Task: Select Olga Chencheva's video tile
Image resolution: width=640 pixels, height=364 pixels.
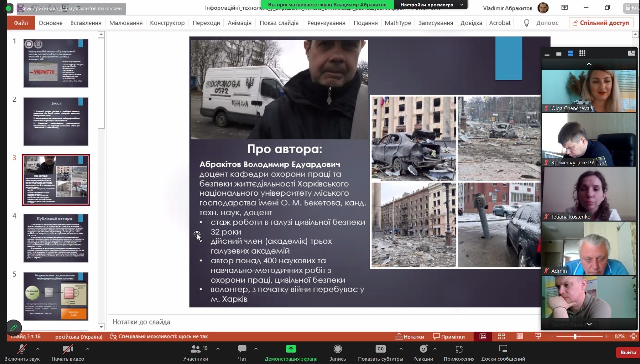Action: [589, 91]
